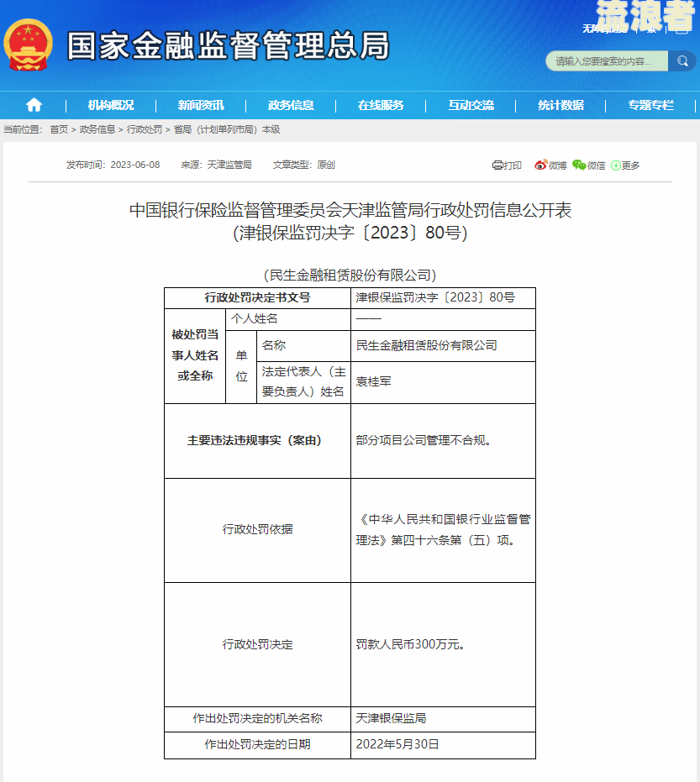Open the 新闻资讯 menu
Screen dimensions: 700x782
point(201,105)
